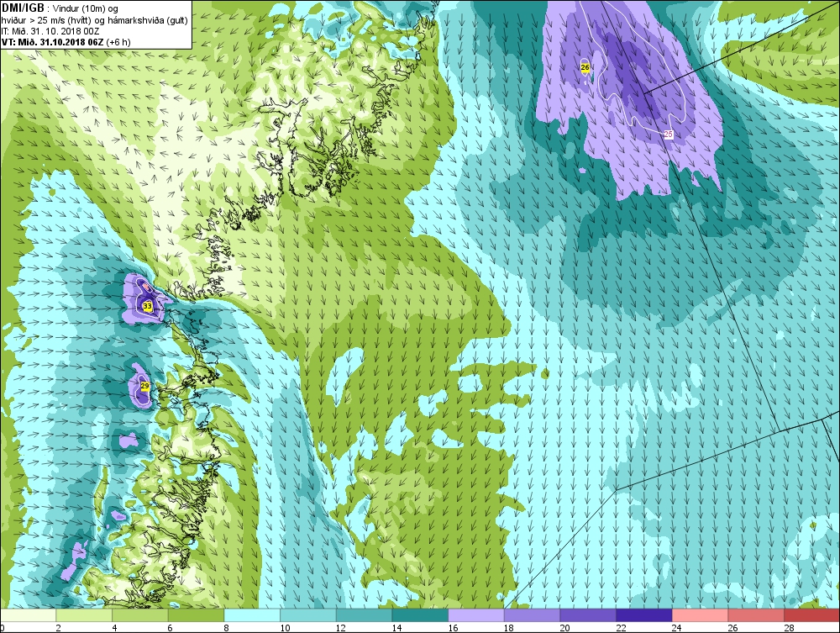Click the yellow 33 wind maximum label
This screenshot has width=840, height=633.
coord(147,306)
